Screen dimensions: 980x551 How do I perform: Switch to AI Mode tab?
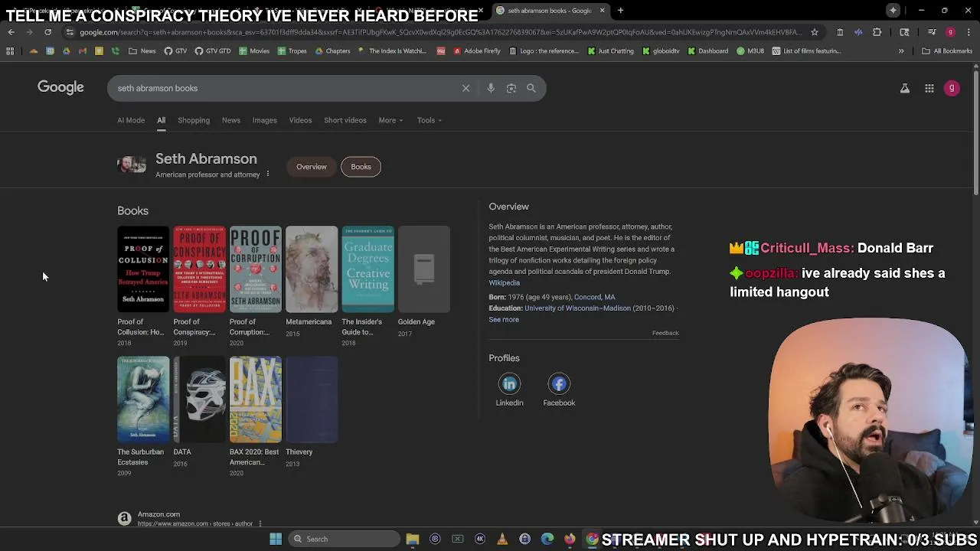point(131,120)
